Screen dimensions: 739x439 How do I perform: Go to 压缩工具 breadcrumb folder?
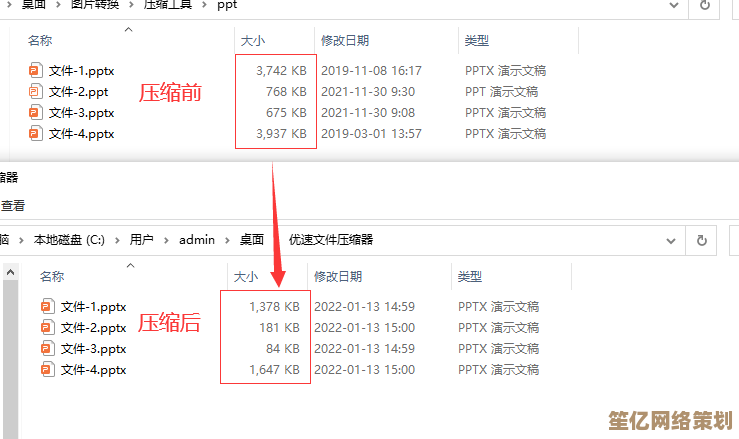[x=168, y=5]
